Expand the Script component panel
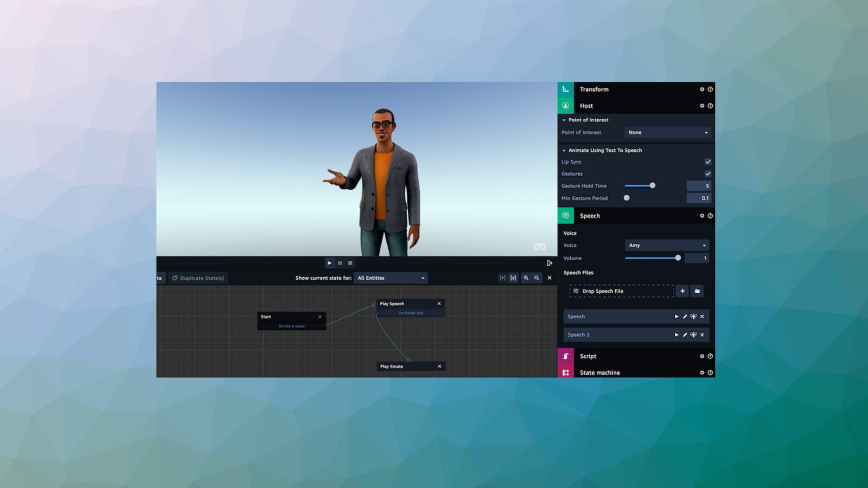This screenshot has width=868, height=488. coord(588,356)
